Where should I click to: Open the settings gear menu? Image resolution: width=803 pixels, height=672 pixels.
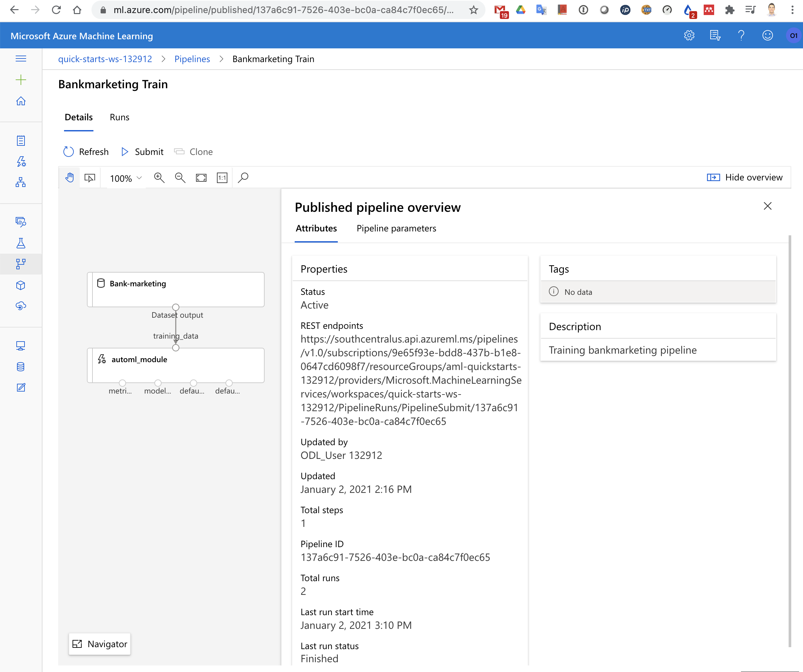pos(689,36)
